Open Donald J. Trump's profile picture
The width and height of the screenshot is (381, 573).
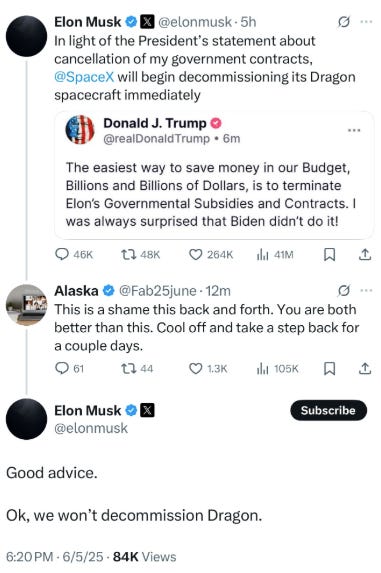pos(80,130)
